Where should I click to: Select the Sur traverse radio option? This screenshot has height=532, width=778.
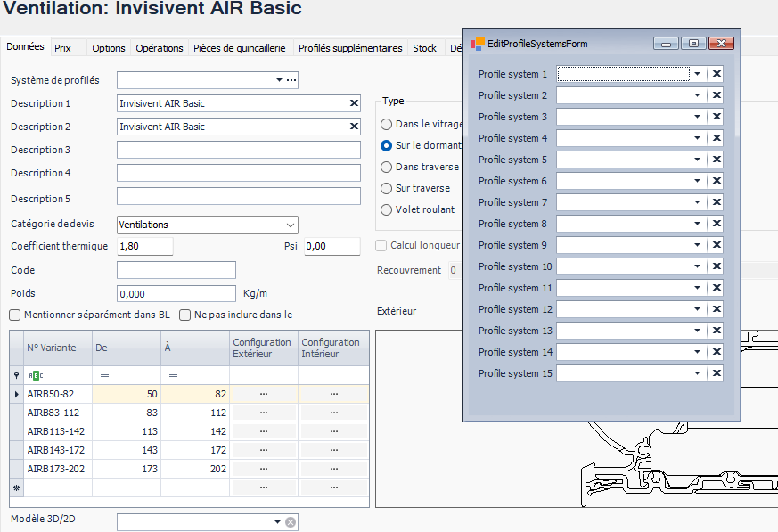(386, 188)
